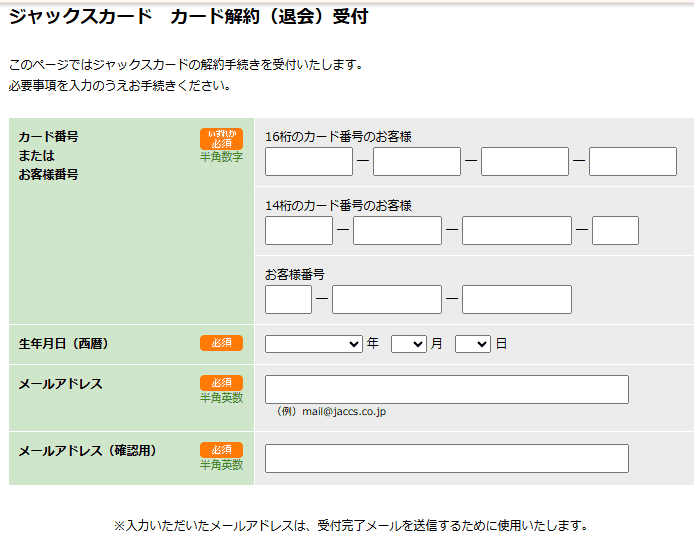Open the birth month (月) dropdown
The height and width of the screenshot is (558, 694).
coord(409,344)
